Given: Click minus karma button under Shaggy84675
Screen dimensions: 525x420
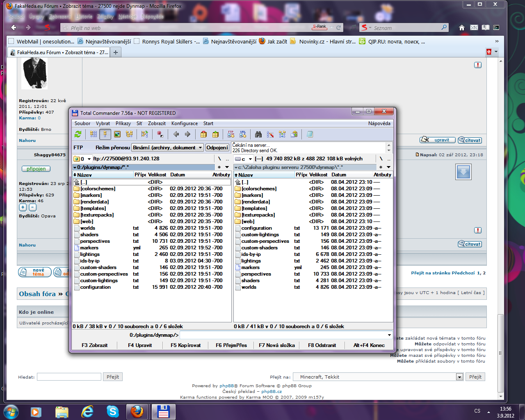Looking at the screenshot, I should pos(33,208).
